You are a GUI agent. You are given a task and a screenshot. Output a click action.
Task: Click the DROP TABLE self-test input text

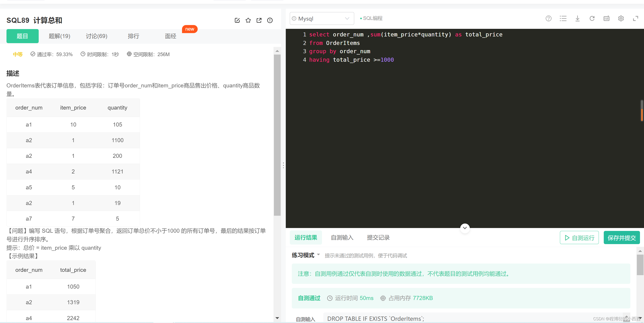tap(375, 319)
